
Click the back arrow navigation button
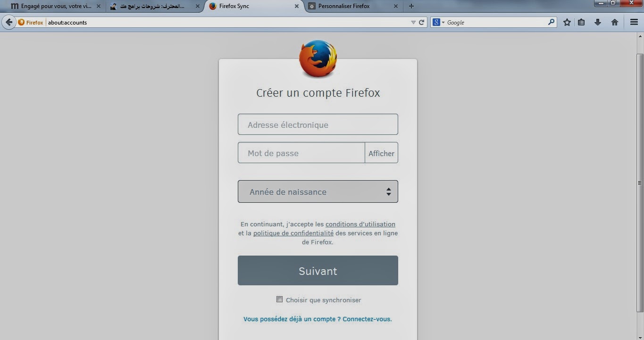[8, 22]
